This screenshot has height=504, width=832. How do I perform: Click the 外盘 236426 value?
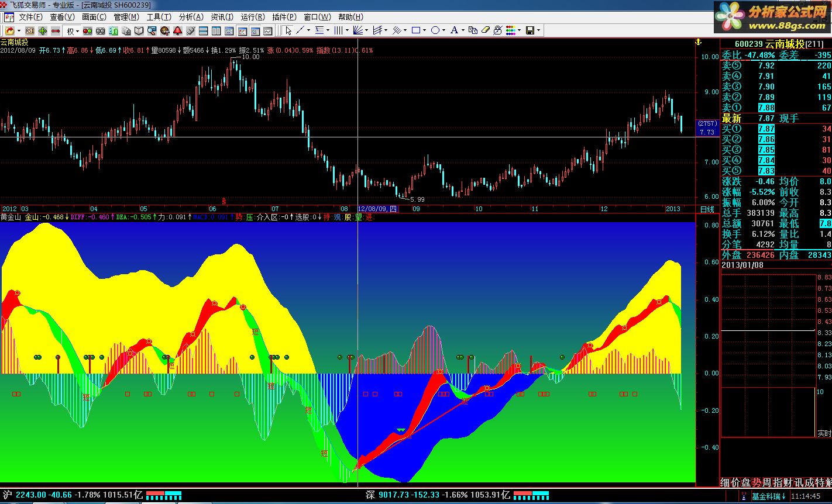pos(759,256)
